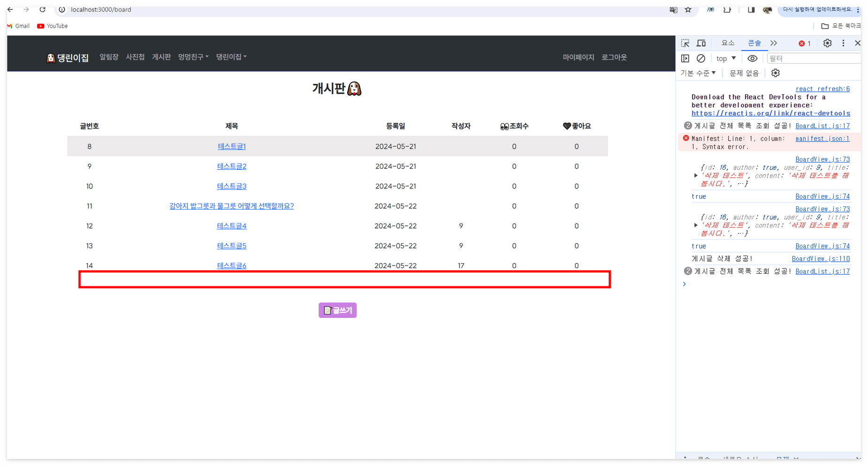Switch to the 콘솔 DevTools tab
Image resolution: width=868 pixels, height=466 pixels.
(x=754, y=43)
